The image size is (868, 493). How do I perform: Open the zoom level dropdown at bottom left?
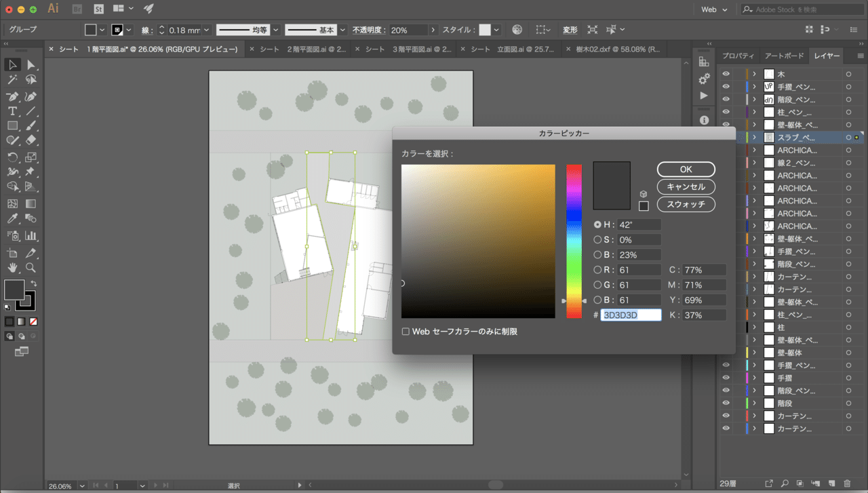pyautogui.click(x=81, y=486)
